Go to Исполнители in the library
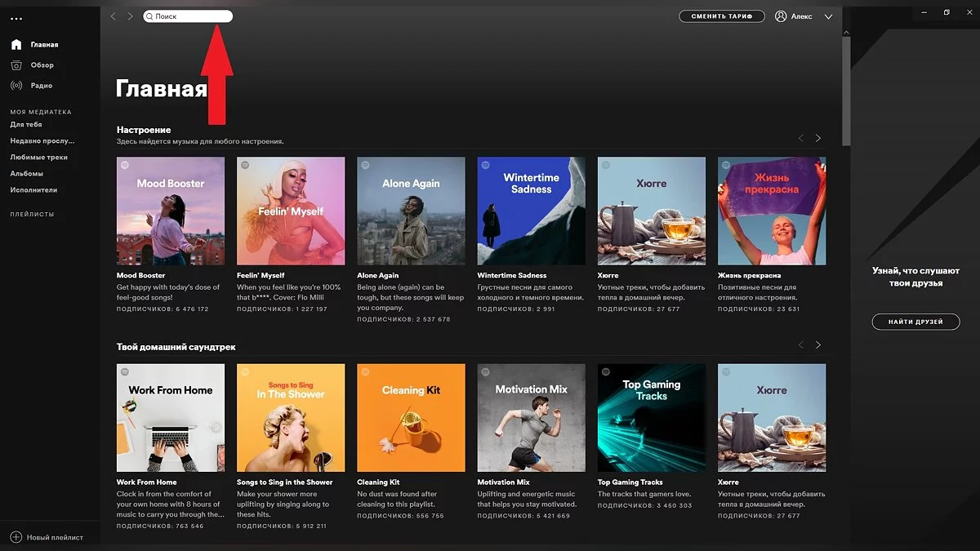 click(33, 190)
